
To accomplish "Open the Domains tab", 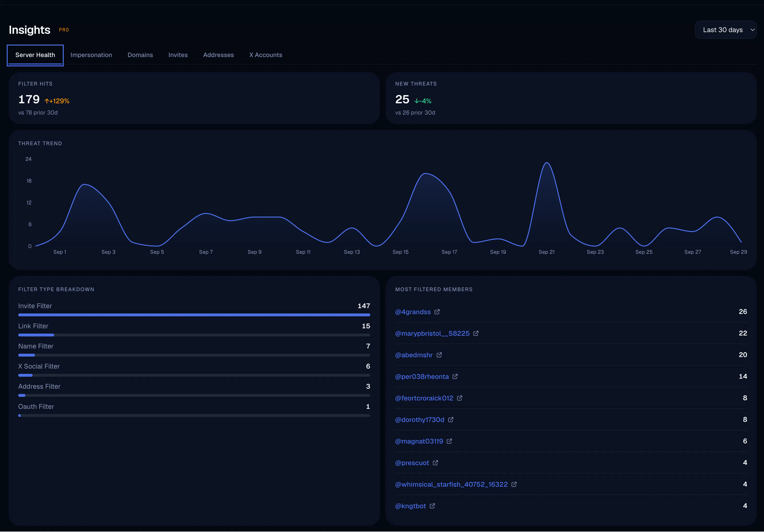I will pos(140,55).
